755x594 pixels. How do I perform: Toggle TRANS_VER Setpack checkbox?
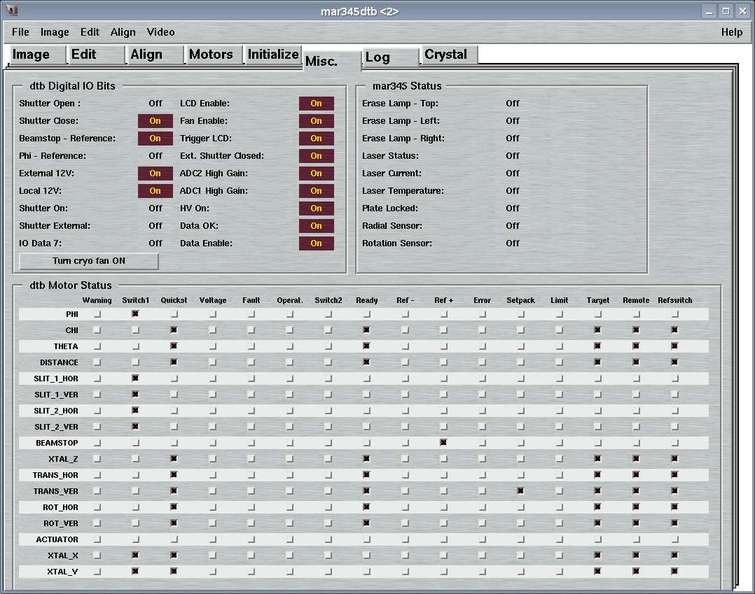(x=521, y=491)
